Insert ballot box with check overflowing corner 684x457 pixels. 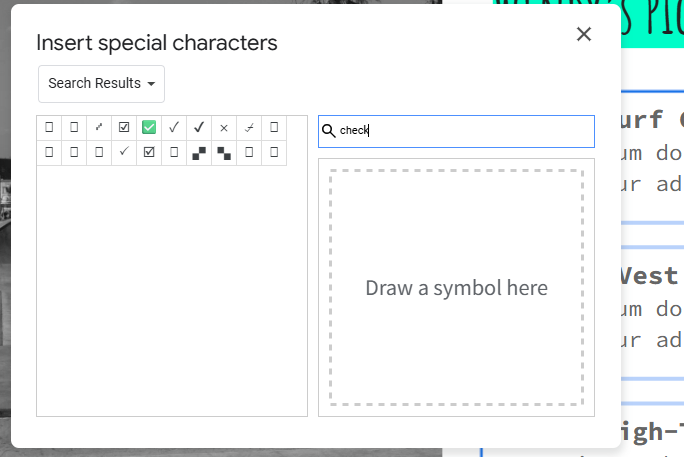click(x=149, y=153)
